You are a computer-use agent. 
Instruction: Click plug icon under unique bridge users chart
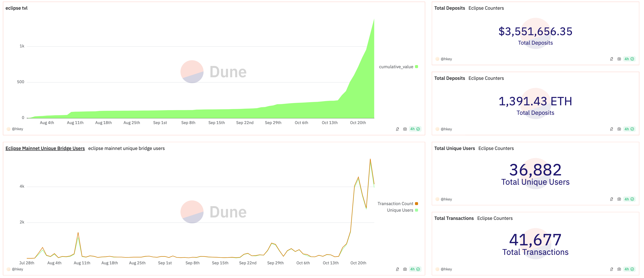click(397, 269)
